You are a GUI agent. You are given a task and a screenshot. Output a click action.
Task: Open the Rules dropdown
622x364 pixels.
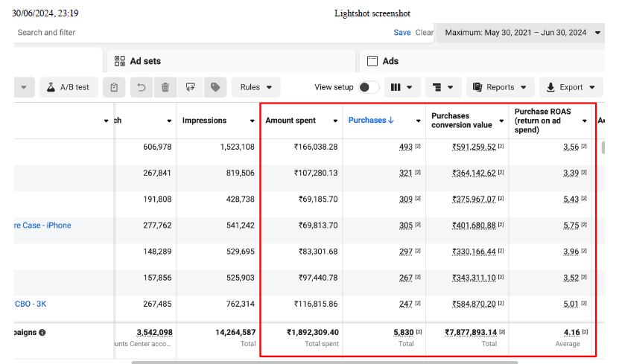coord(256,87)
